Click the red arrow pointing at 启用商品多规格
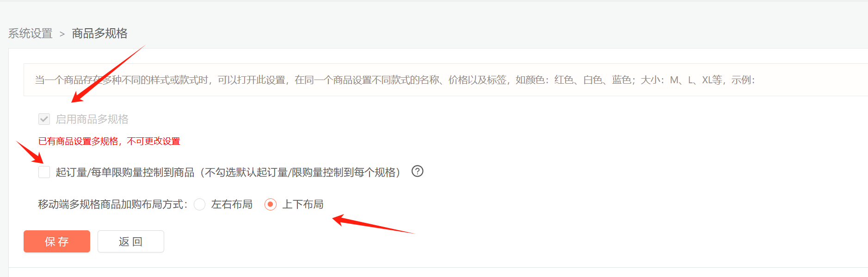This screenshot has width=868, height=277. click(x=108, y=74)
